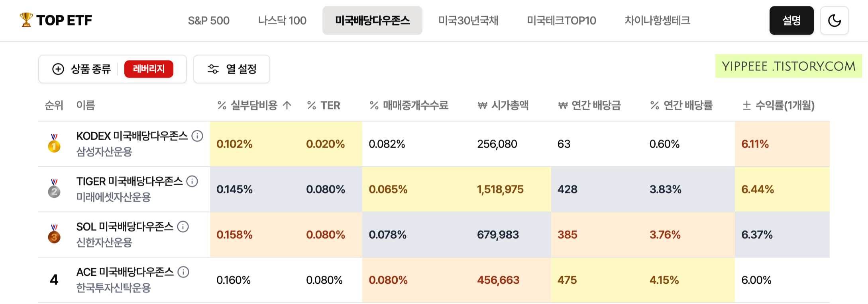The image size is (868, 304).
Task: Open info icon for ACE 미국배당다우존스
Action: coord(183,272)
